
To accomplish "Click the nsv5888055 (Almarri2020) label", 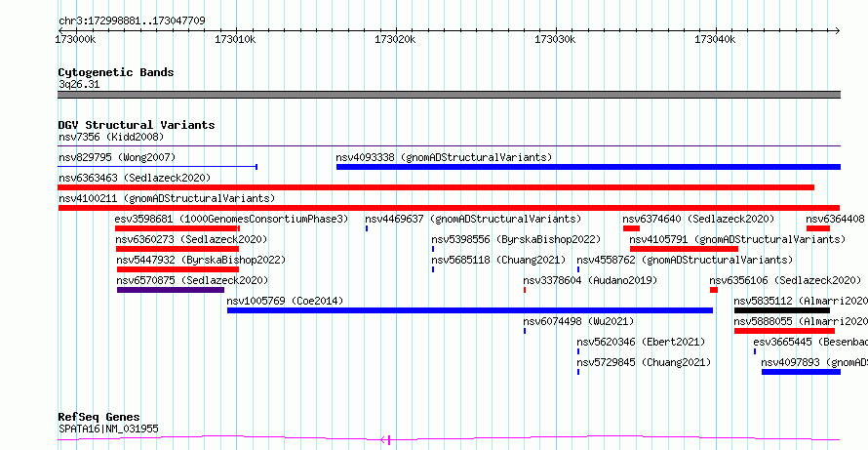I will coord(801,321).
